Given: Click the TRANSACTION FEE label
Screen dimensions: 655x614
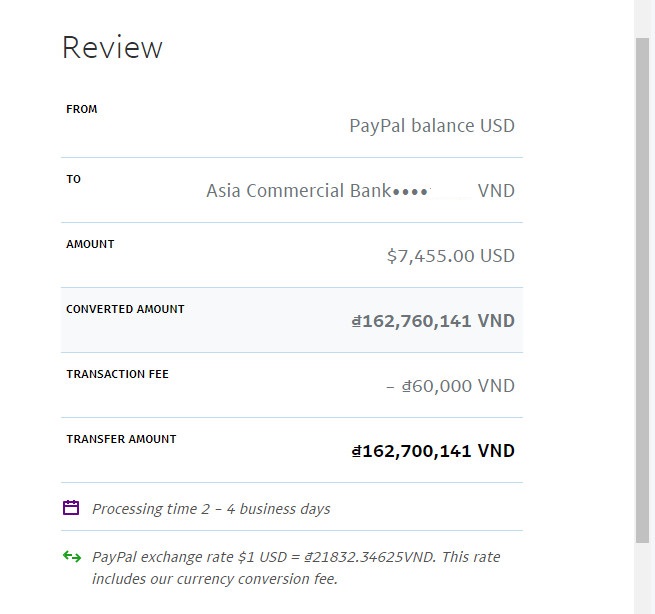Looking at the screenshot, I should click(x=117, y=374).
